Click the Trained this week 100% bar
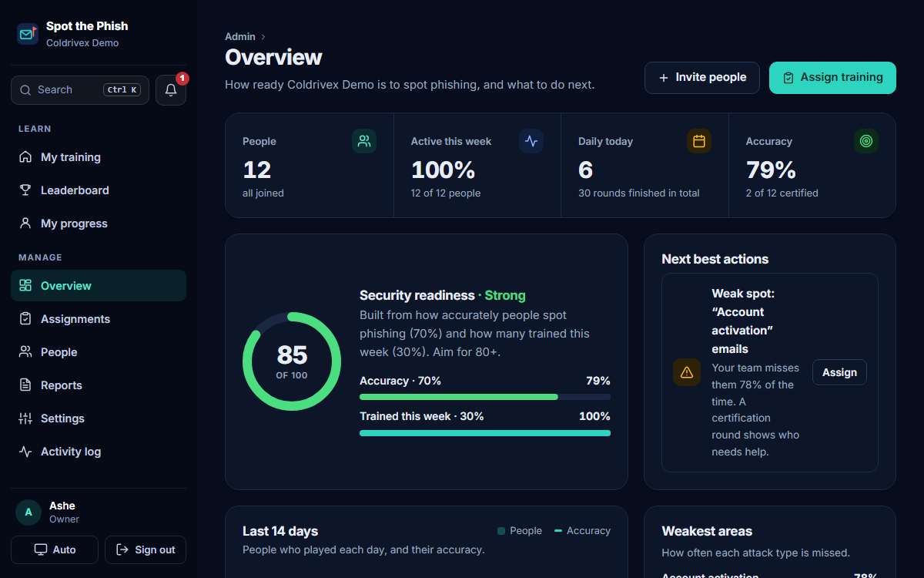Viewport: 924px width, 578px height. click(485, 433)
